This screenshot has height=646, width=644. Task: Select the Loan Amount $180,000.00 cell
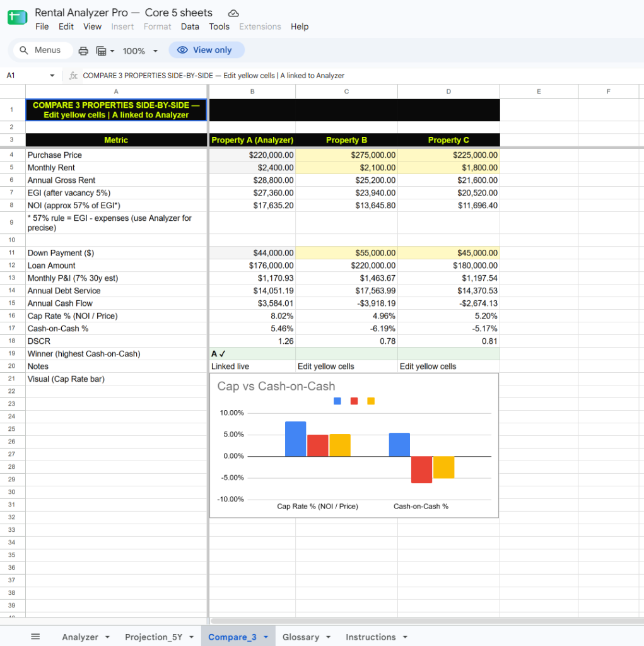tap(448, 266)
